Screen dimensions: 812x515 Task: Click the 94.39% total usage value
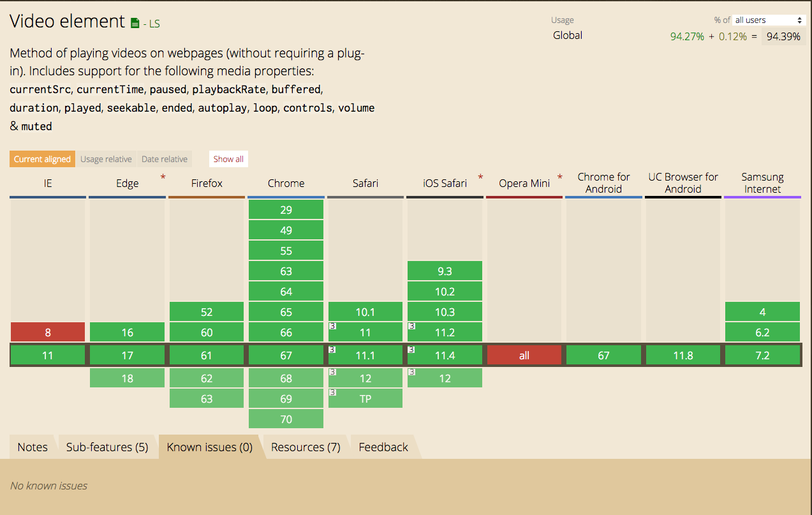point(783,36)
